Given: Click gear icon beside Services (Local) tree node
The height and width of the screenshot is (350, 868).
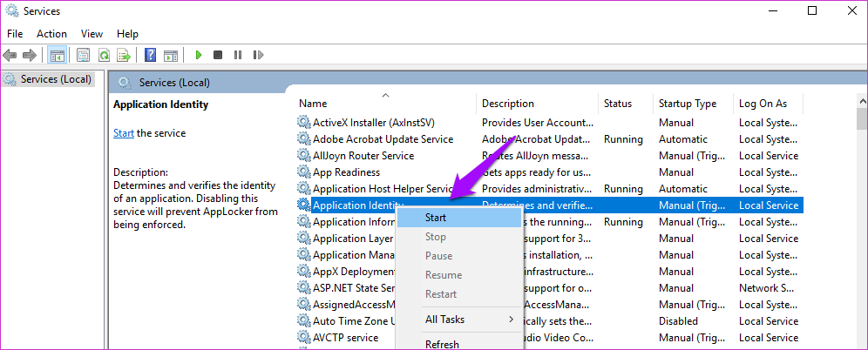Looking at the screenshot, I should pos(10,79).
